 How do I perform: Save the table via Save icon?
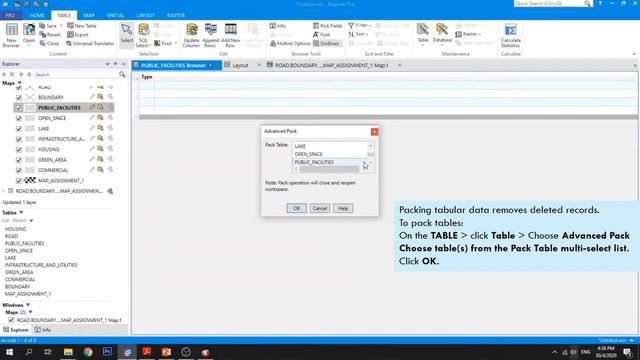click(48, 26)
